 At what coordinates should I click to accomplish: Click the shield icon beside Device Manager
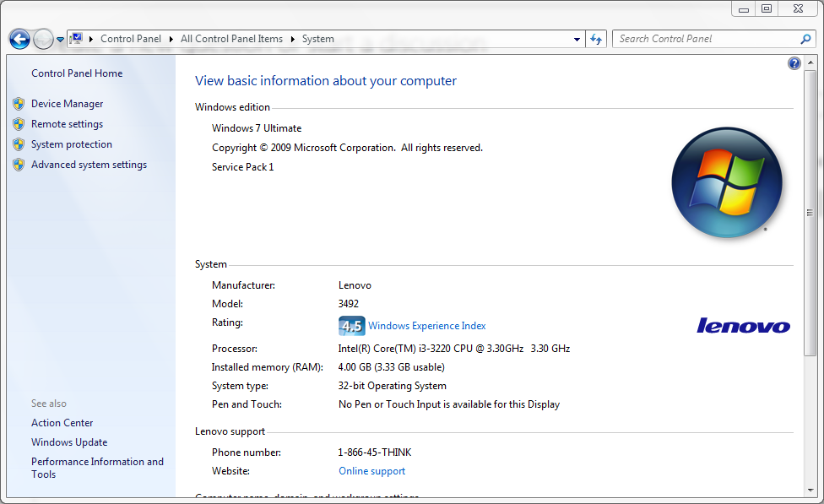coord(19,104)
